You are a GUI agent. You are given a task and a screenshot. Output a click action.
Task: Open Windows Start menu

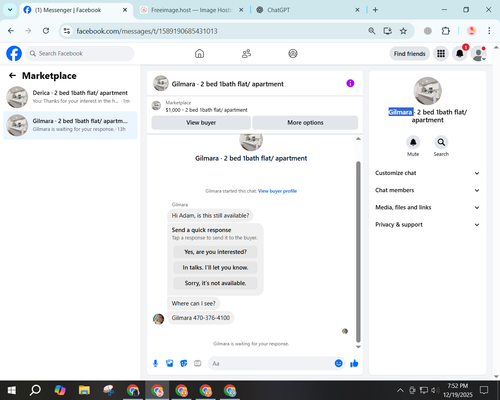coord(12,390)
